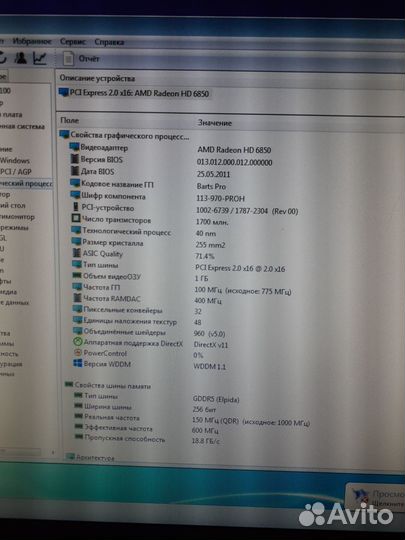
Task: Select the 960 (v5.0) shaders value
Action: point(209,334)
